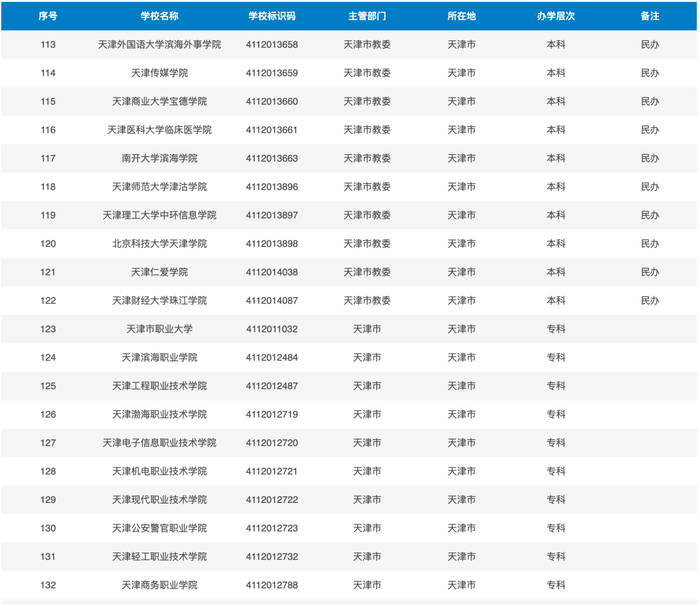Select school name 天津渤海职业技术学院
Viewport: 700px width, 606px height.
[x=159, y=415]
